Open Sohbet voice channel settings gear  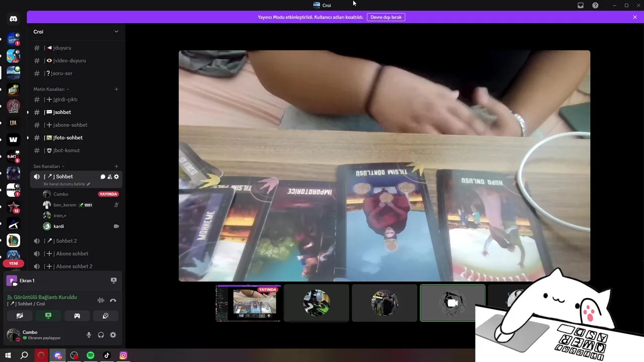(116, 176)
